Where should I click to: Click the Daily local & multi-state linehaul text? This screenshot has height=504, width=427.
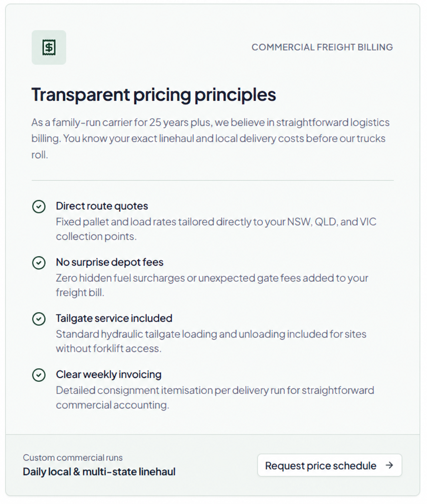coord(99,472)
